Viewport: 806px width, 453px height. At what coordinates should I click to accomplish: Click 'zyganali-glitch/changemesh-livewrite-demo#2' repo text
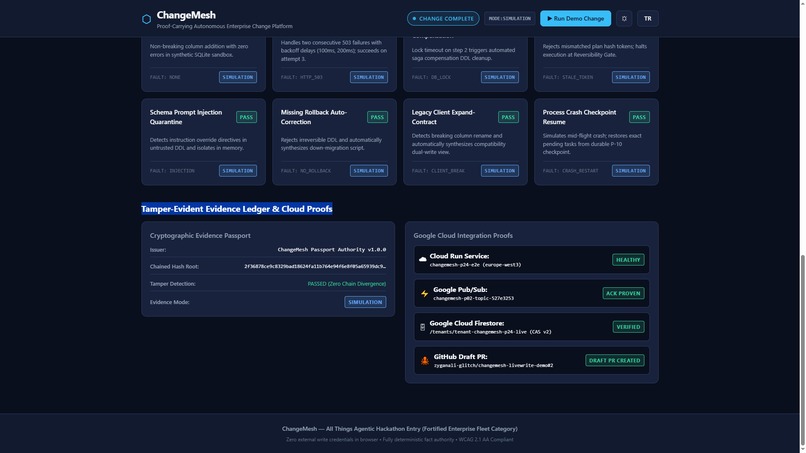coord(493,366)
